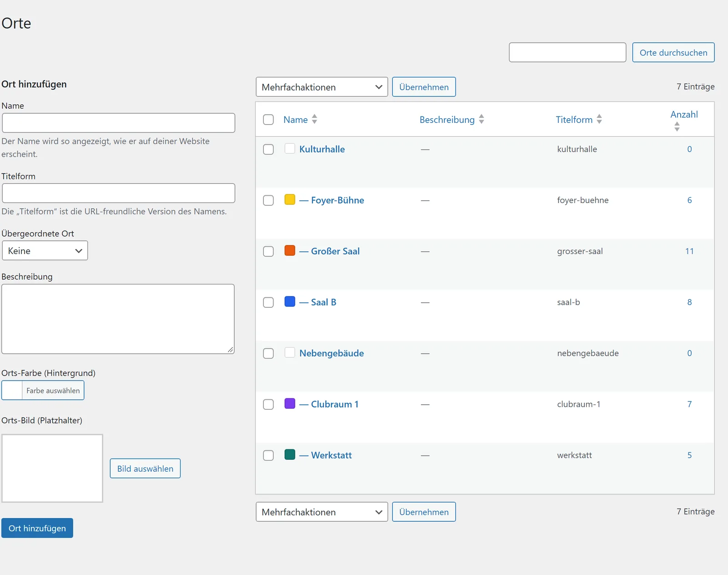Focus the Name input field
This screenshot has width=728, height=575.
119,123
